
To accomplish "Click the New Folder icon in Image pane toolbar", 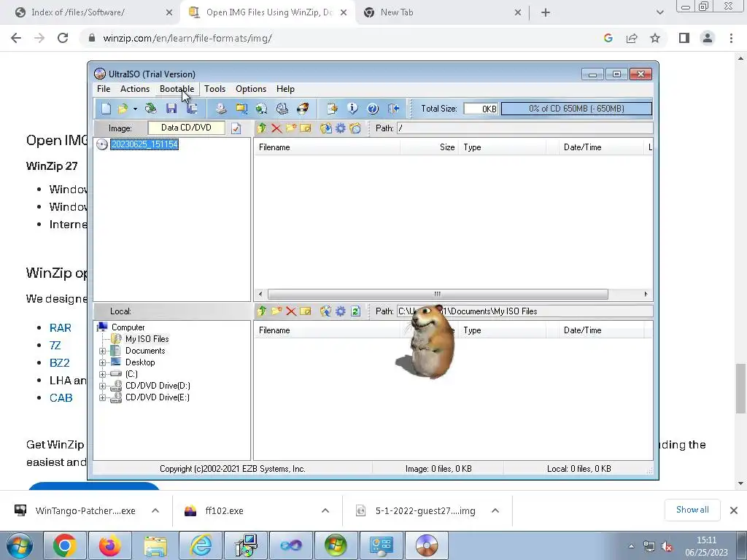I will [x=291, y=128].
